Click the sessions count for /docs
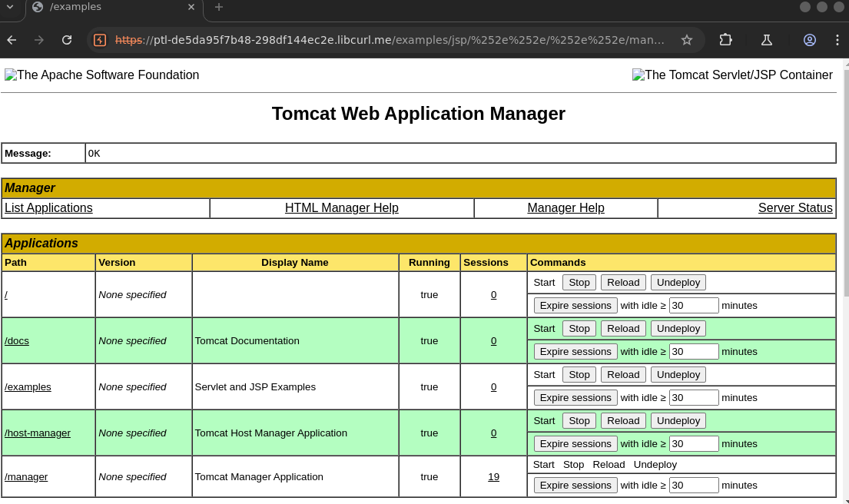849x504 pixels. tap(493, 340)
